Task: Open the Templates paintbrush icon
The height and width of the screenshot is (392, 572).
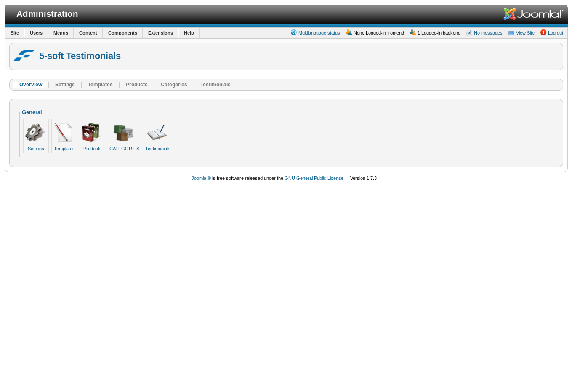Action: click(64, 133)
